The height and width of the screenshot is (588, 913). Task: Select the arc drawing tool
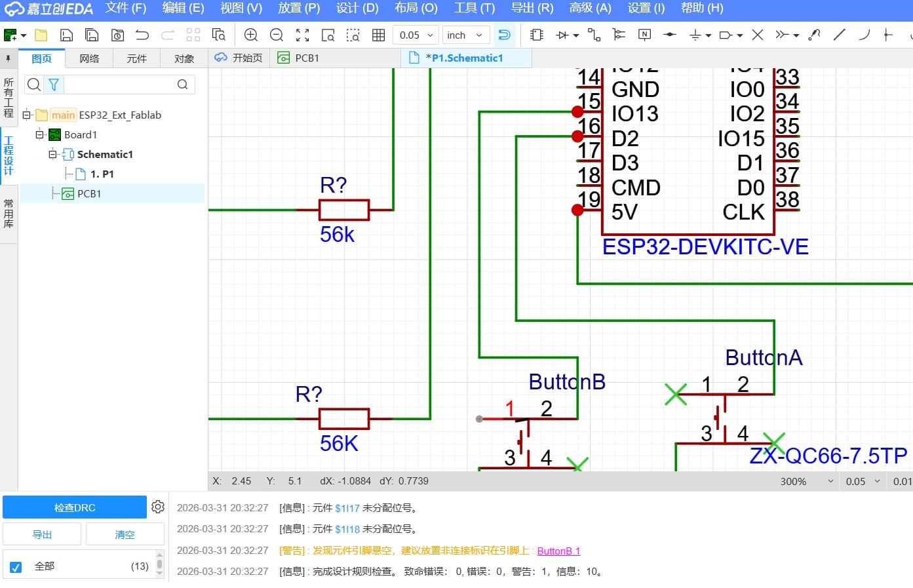click(x=864, y=35)
